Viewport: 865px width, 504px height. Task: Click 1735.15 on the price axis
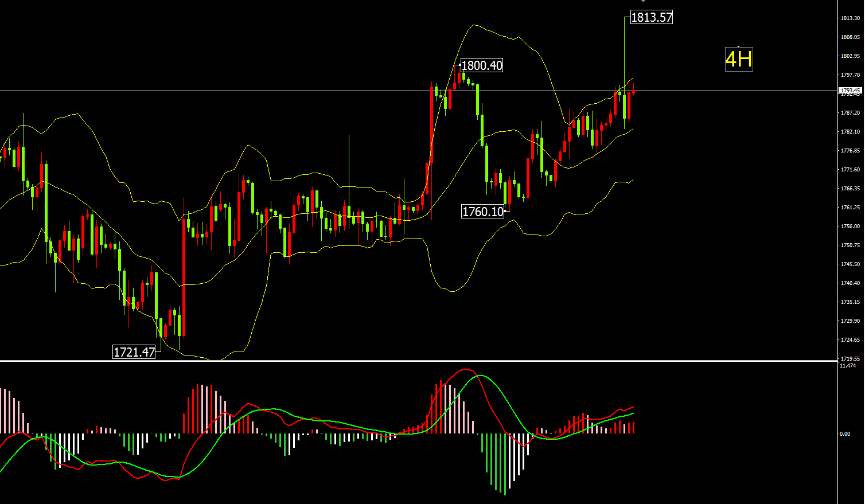click(x=850, y=302)
